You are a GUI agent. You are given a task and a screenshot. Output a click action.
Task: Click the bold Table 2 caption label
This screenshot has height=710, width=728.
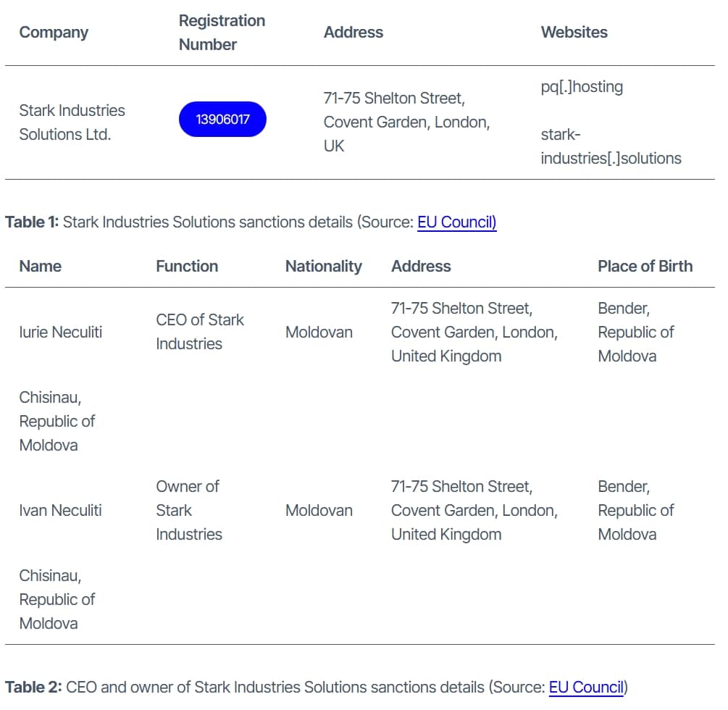33,687
